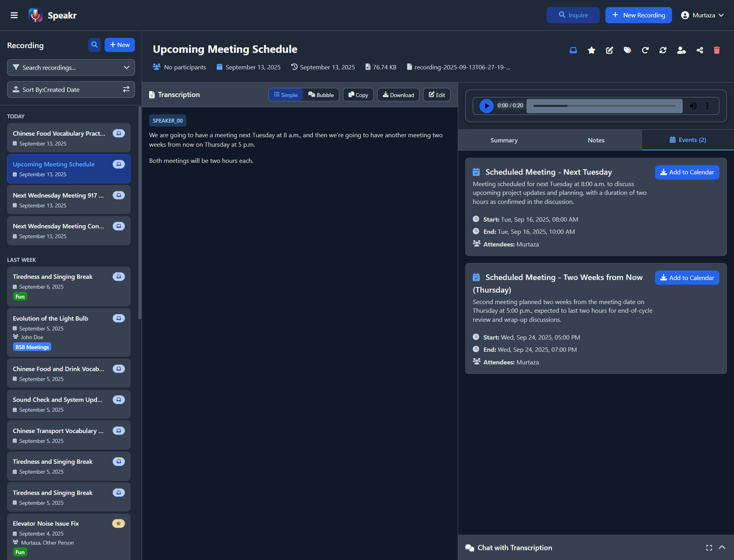Click the audio playback progress slider
This screenshot has width=734, height=560.
[x=604, y=106]
